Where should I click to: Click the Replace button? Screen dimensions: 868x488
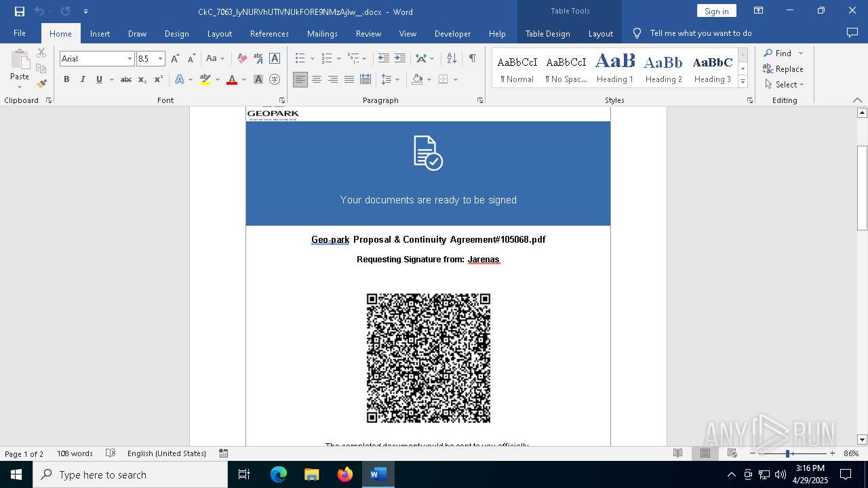783,68
